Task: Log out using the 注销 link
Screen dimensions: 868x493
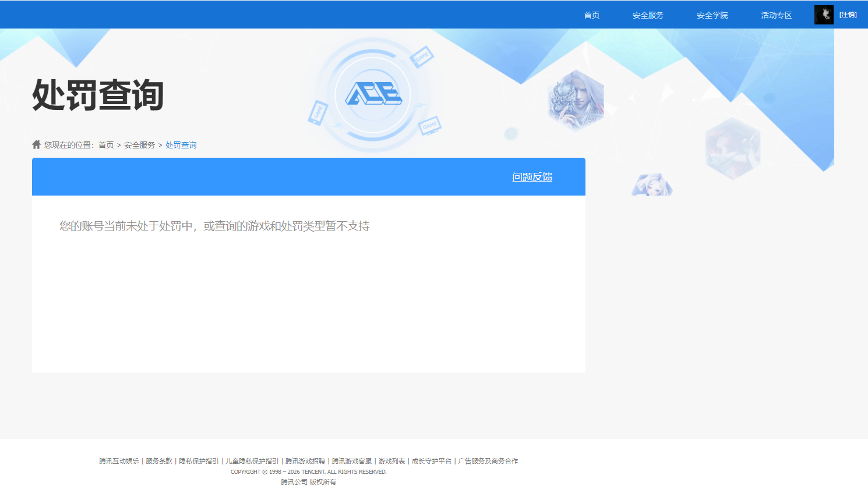Action: 848,15
